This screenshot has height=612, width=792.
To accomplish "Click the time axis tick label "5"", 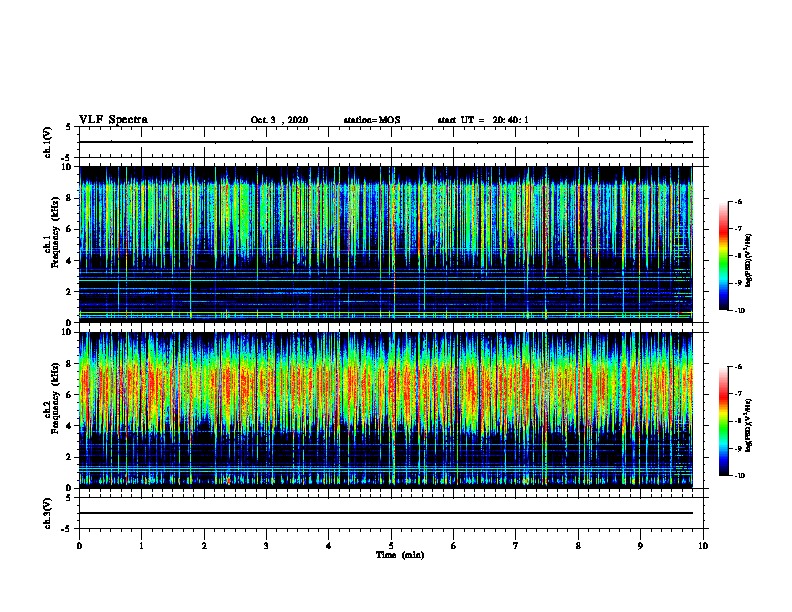I will 391,546.
